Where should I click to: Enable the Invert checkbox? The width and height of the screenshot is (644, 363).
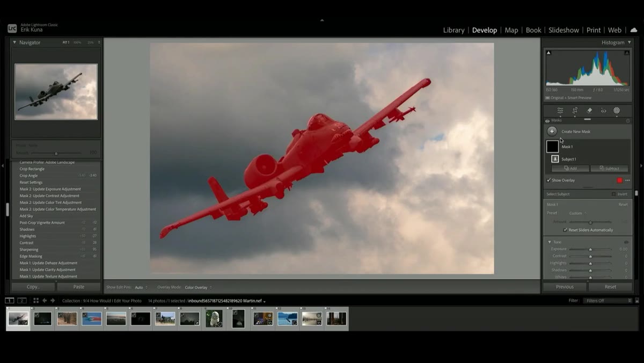click(x=614, y=194)
